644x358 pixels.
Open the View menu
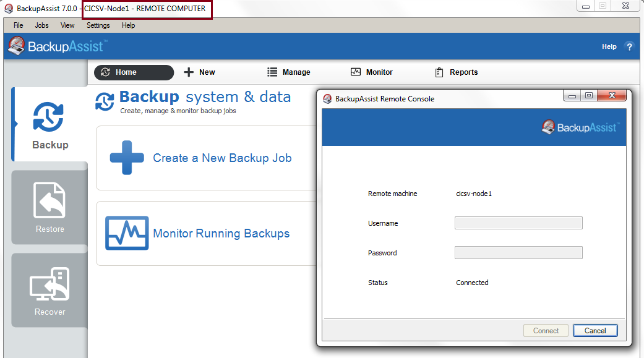tap(67, 25)
